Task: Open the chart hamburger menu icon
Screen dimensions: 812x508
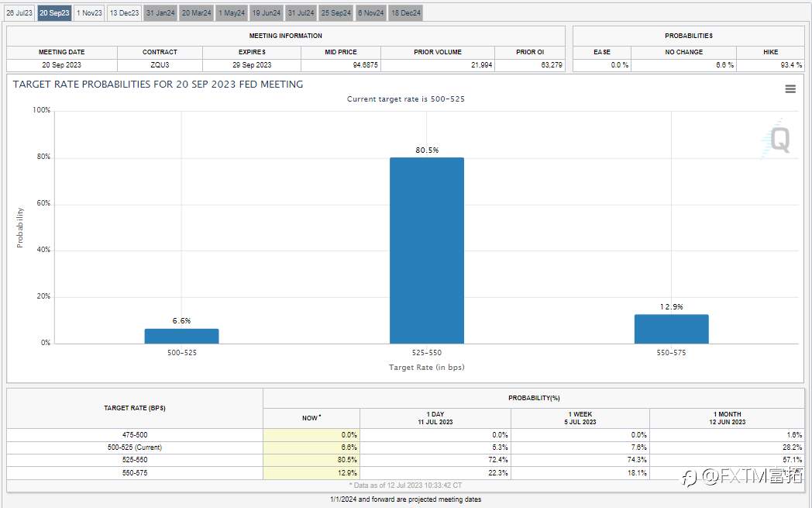Action: pos(790,89)
